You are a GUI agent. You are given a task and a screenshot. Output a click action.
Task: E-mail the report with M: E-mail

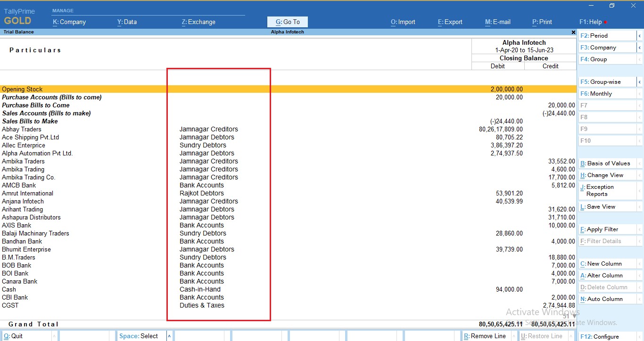pyautogui.click(x=497, y=22)
